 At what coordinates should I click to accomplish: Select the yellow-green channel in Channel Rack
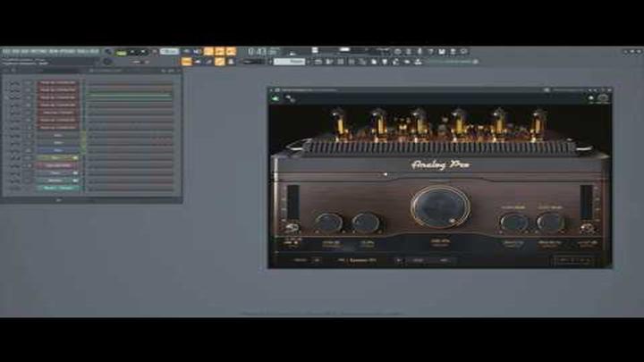(x=58, y=157)
